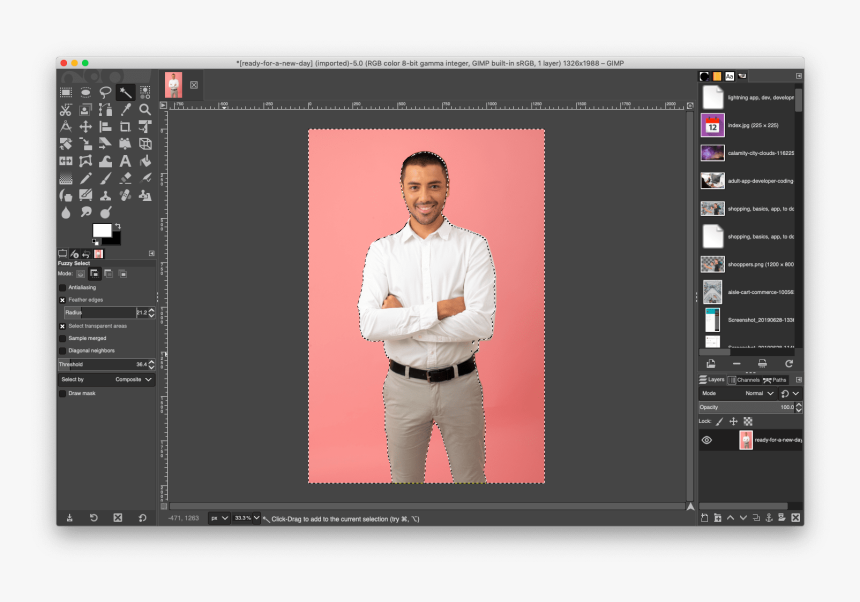Open the 33.3% zoom level dropdown
The image size is (860, 602).
pyautogui.click(x=247, y=518)
